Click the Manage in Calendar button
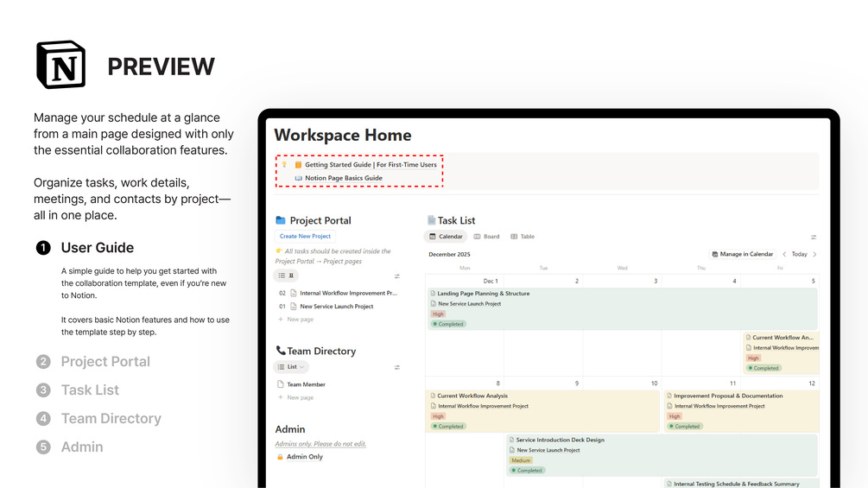 coord(743,255)
